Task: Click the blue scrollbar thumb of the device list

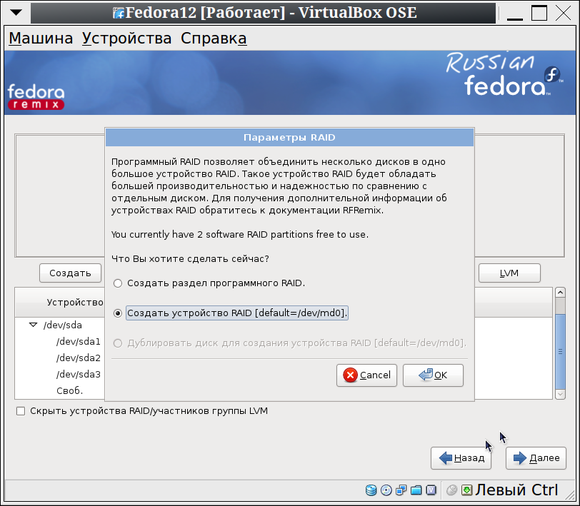Action: pos(560,351)
